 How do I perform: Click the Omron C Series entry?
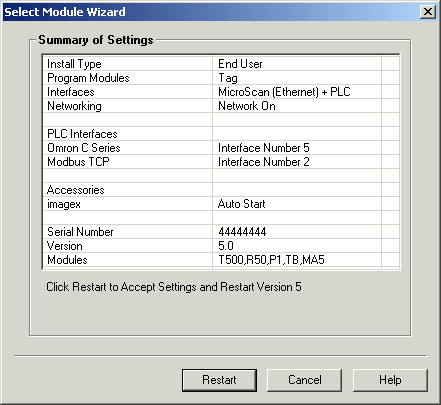[84, 148]
